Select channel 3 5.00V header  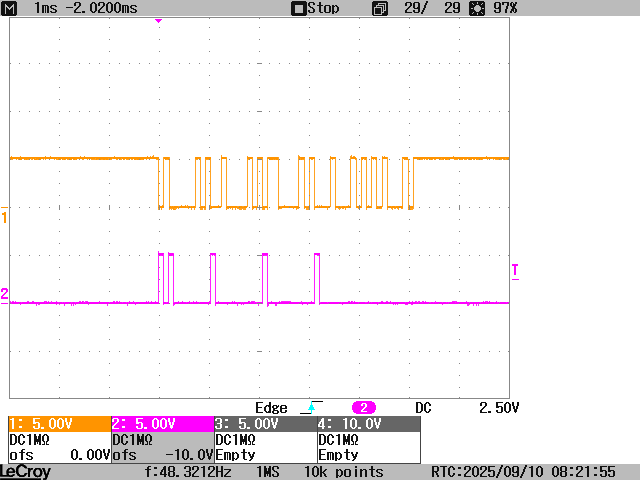click(266, 424)
